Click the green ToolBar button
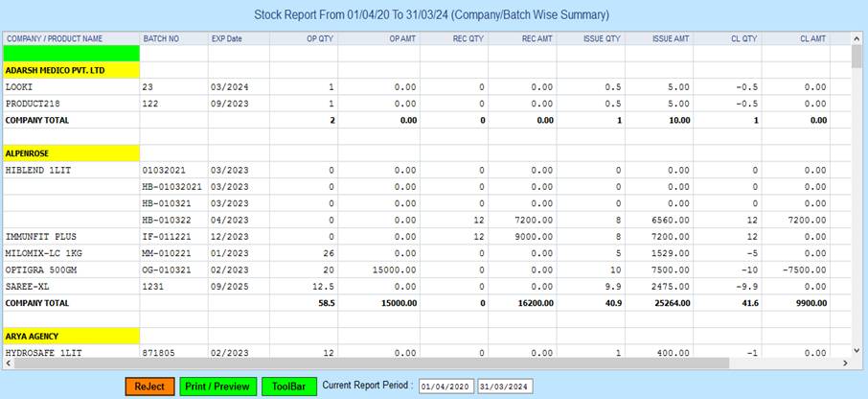This screenshot has height=399, width=868. (287, 387)
